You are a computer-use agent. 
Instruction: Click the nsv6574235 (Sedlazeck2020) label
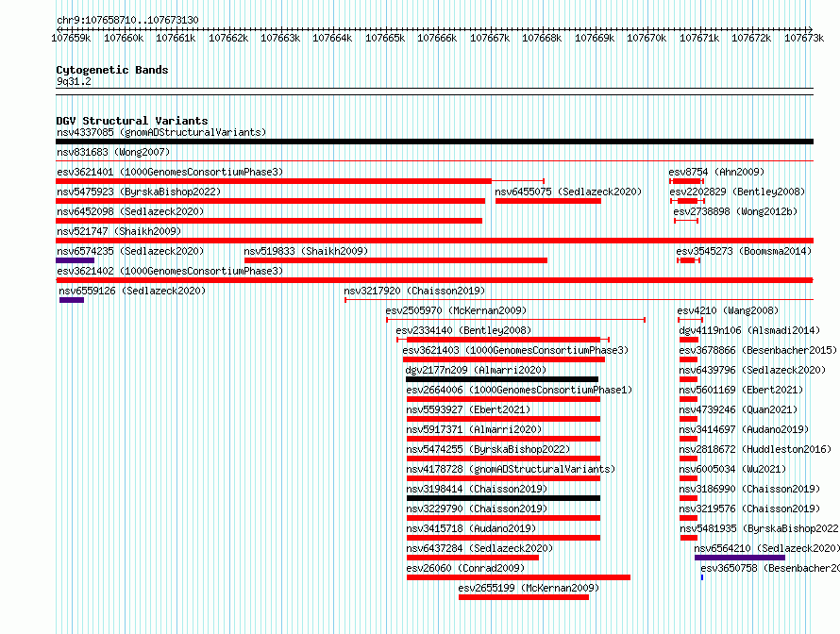point(130,251)
